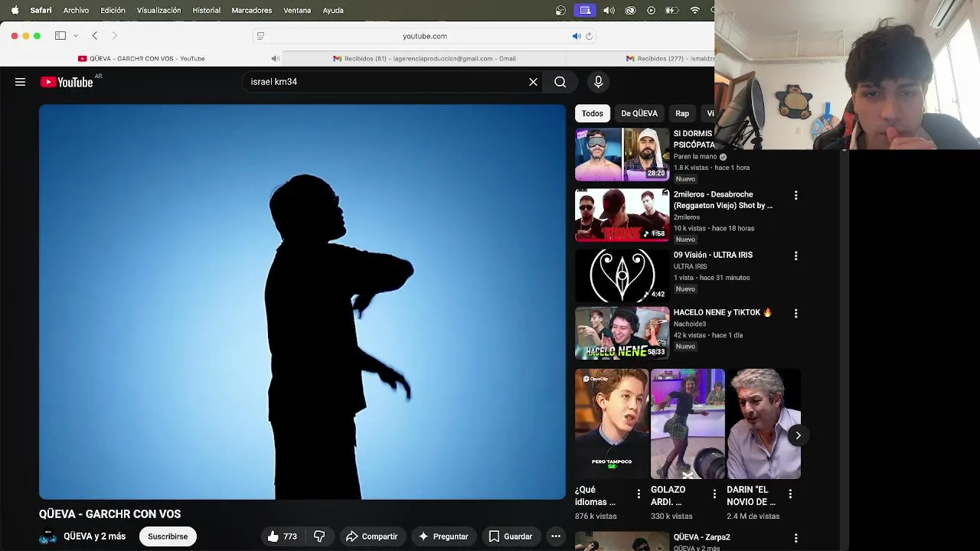Open the Safari menu
Viewport: 980px width, 551px height.
pyautogui.click(x=41, y=10)
